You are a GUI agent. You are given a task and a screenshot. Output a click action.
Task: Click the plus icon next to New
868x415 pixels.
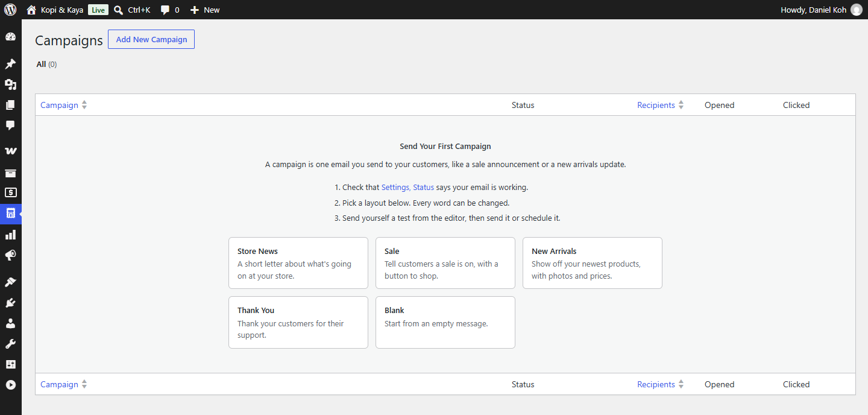[194, 10]
